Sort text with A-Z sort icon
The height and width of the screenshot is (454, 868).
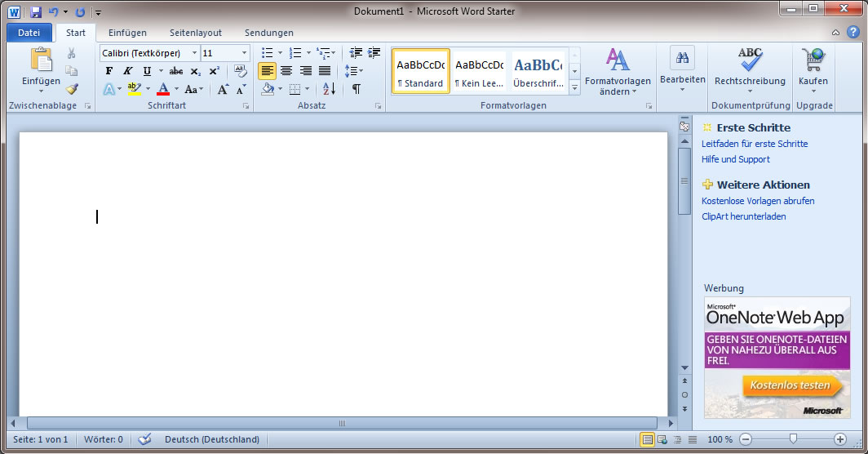click(329, 89)
